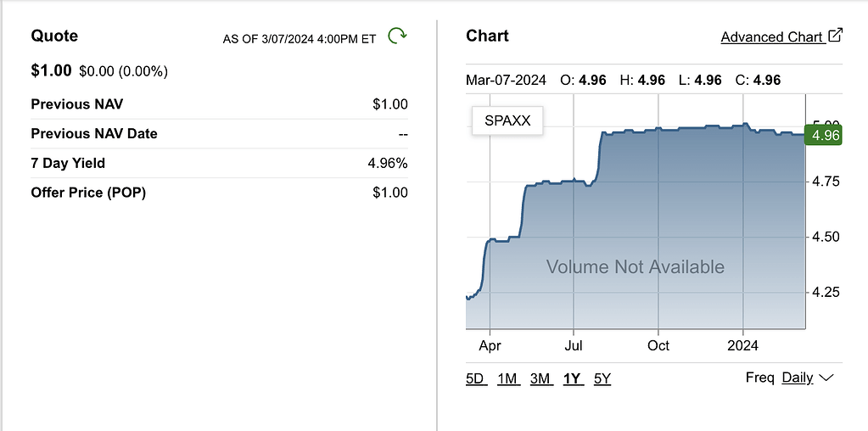Click the quote timestamp AS OF 3/07/2024
The height and width of the screenshot is (431, 868).
coord(299,39)
